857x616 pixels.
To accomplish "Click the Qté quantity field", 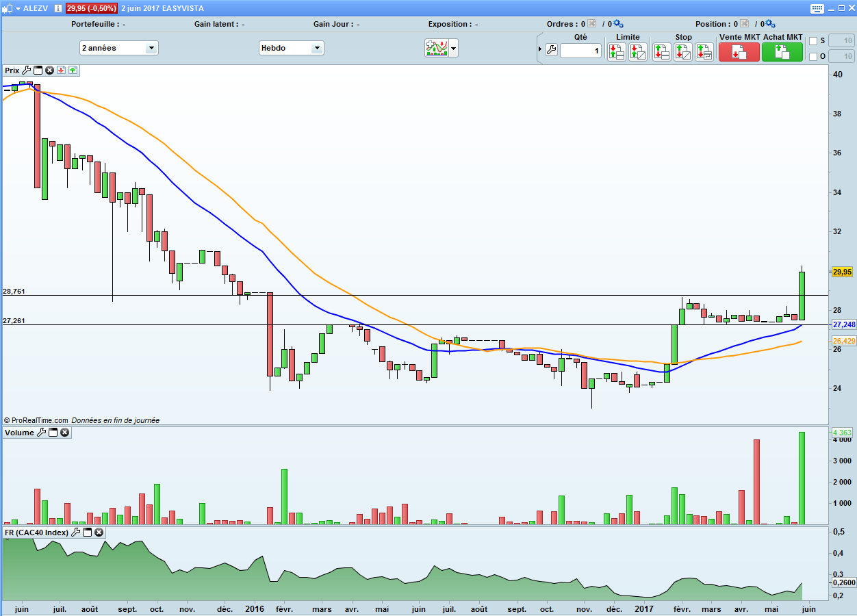I will click(580, 51).
